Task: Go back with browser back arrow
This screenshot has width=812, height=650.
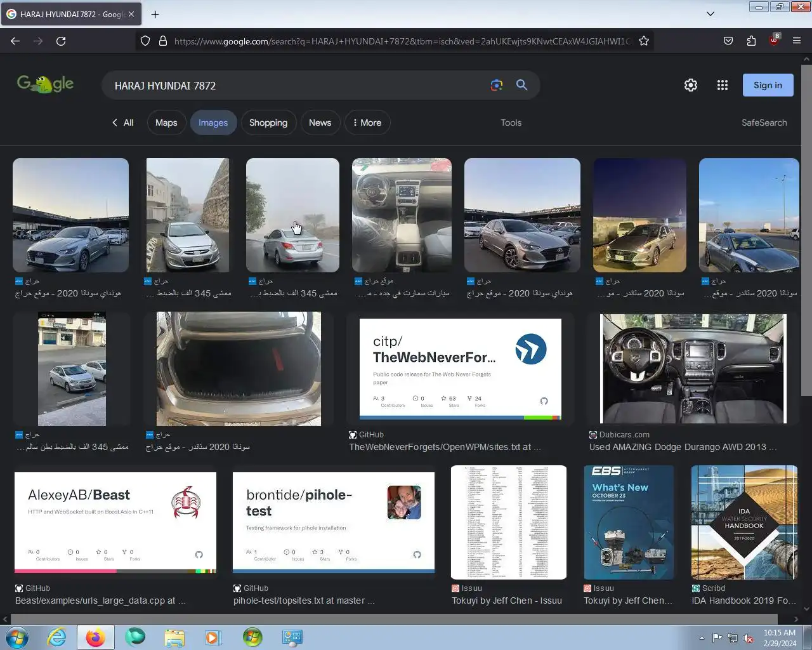Action: (15, 41)
